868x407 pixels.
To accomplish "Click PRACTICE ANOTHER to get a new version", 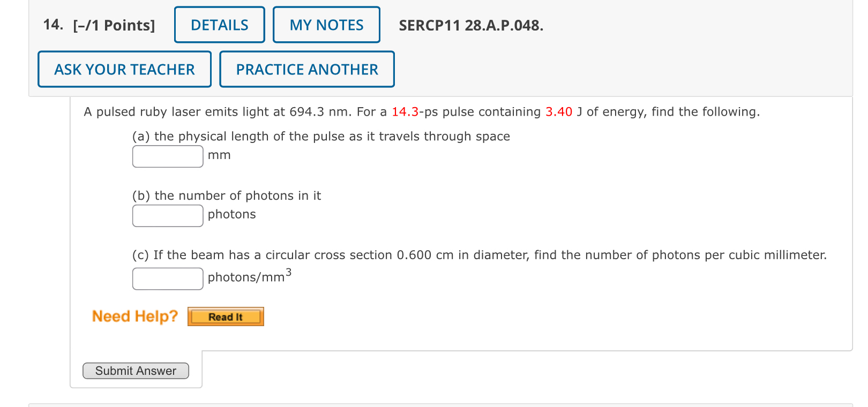I will tap(306, 69).
